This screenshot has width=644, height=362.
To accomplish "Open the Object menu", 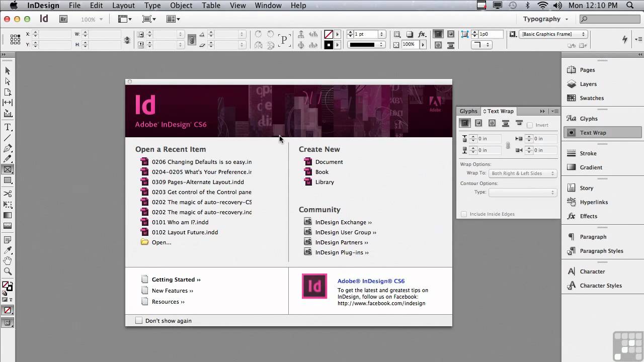I will point(181,6).
